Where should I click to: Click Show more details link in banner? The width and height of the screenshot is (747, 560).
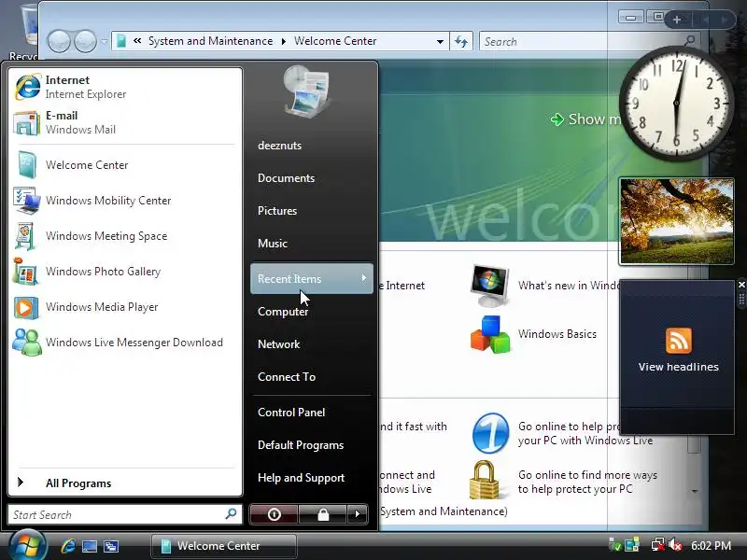585,119
